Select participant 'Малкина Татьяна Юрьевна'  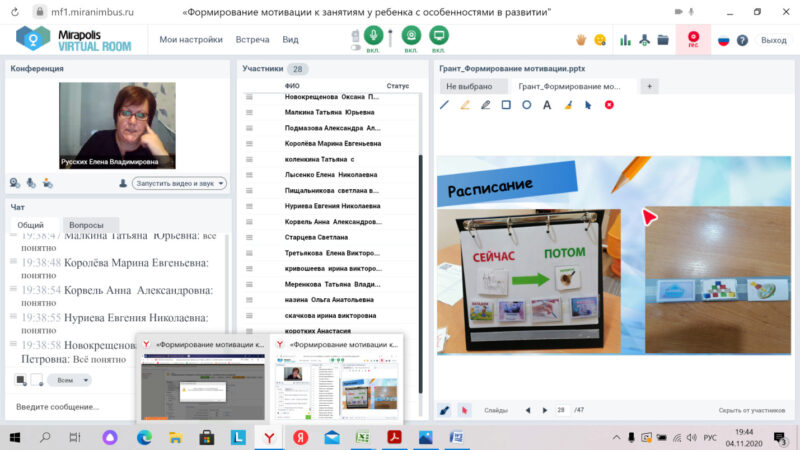330,112
